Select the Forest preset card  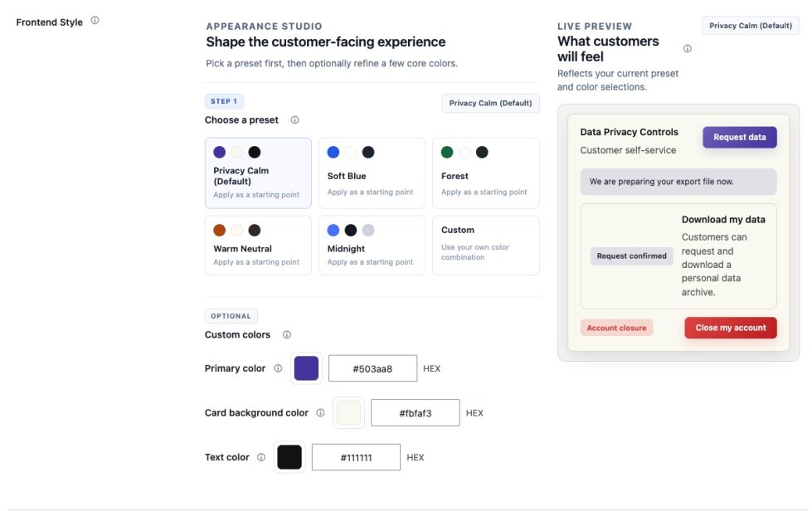click(486, 173)
